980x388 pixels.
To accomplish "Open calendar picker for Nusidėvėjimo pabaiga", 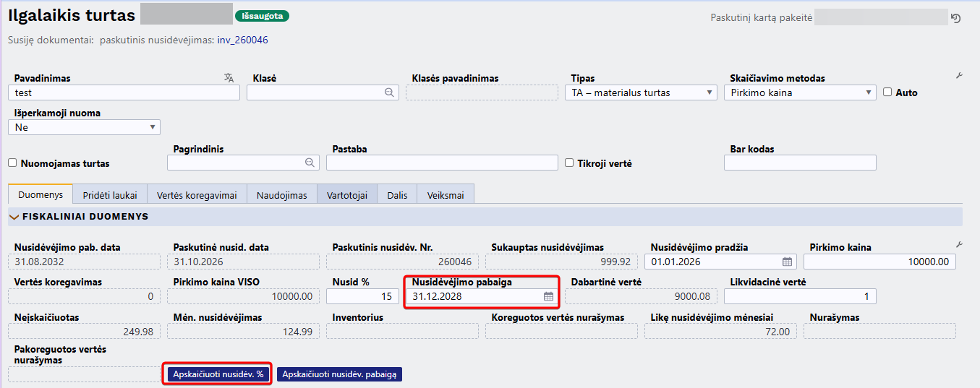I will 548,296.
